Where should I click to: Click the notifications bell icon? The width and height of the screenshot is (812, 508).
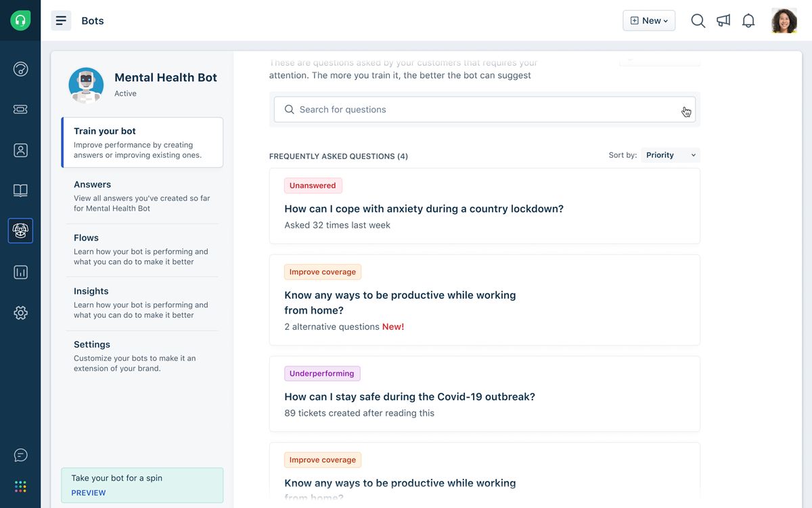748,21
